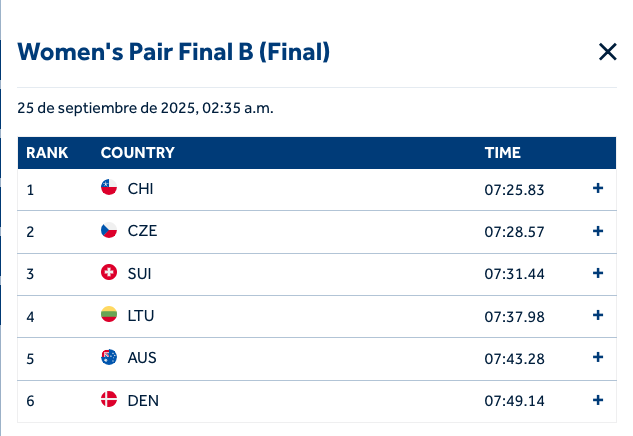Click the COUNTRY column header
This screenshot has width=633, height=436.
click(x=138, y=153)
